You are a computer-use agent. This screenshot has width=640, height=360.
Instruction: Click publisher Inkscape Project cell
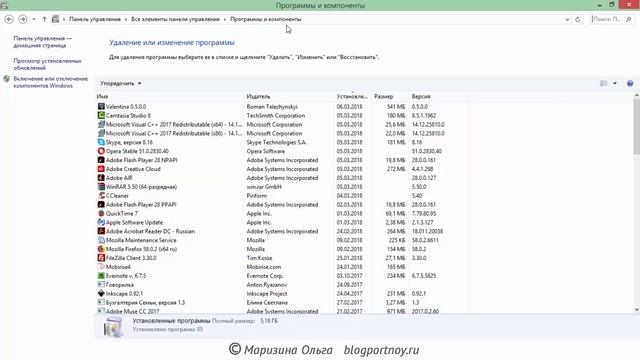(267, 293)
